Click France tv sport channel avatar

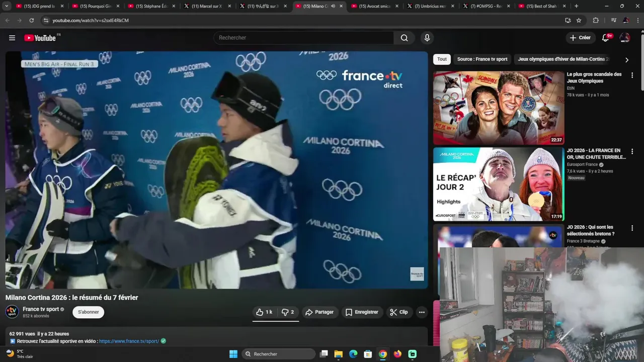pos(12,312)
